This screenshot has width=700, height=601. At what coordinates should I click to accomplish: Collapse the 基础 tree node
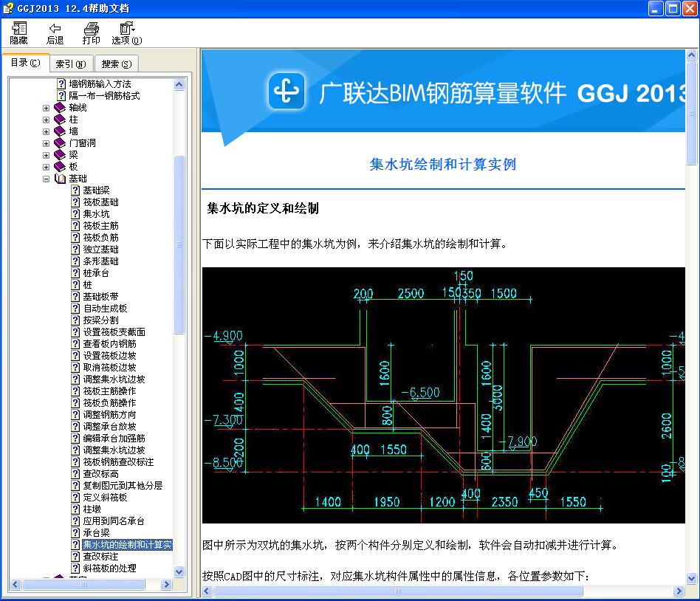click(46, 179)
